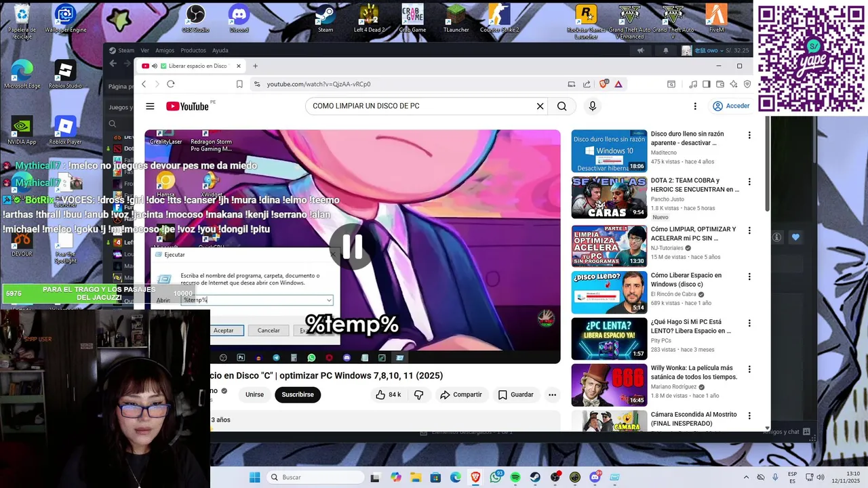Open Amigos menu in Steam
The width and height of the screenshot is (868, 488).
165,50
